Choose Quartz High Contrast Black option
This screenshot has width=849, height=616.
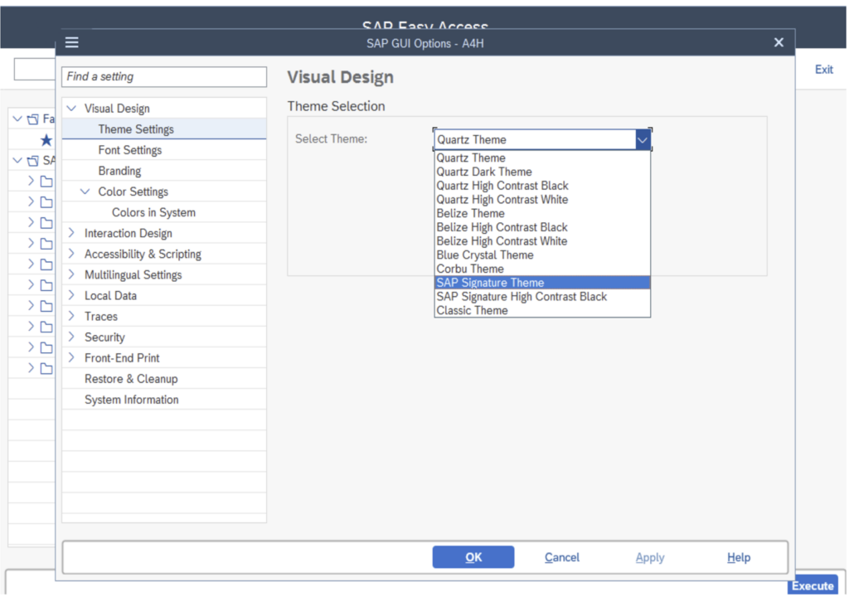coord(542,186)
